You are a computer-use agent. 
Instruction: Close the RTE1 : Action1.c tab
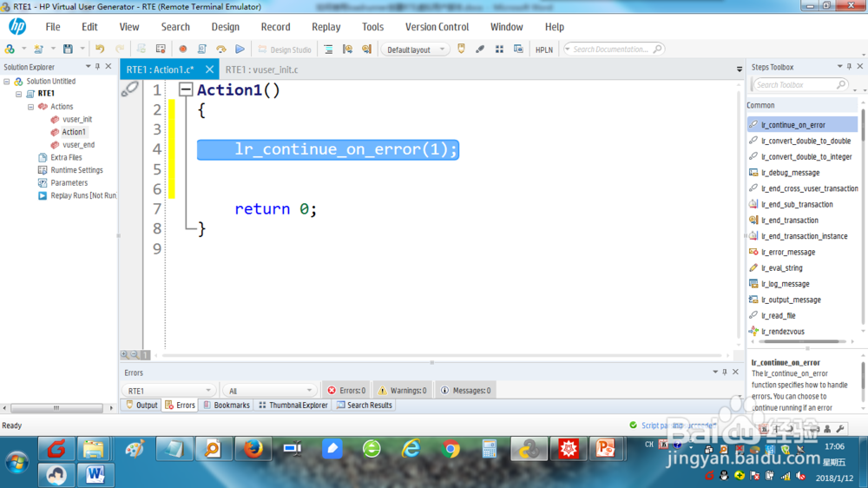click(x=209, y=69)
